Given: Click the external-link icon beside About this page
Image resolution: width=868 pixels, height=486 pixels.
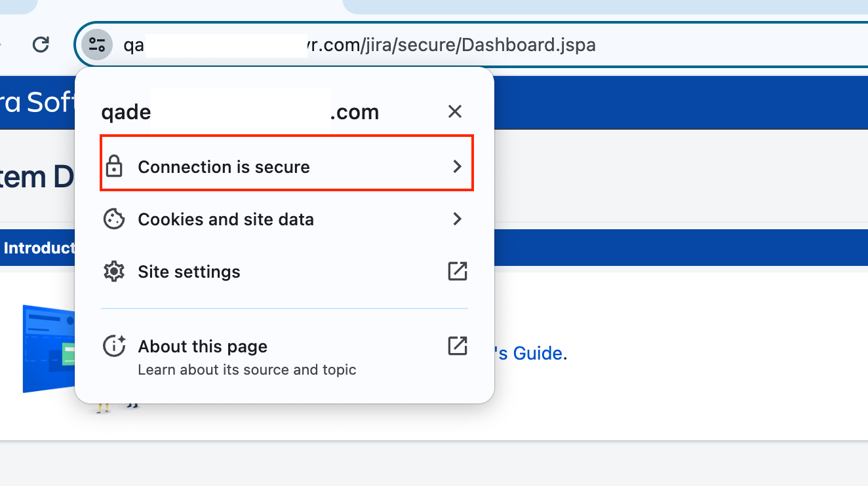Looking at the screenshot, I should click(457, 346).
